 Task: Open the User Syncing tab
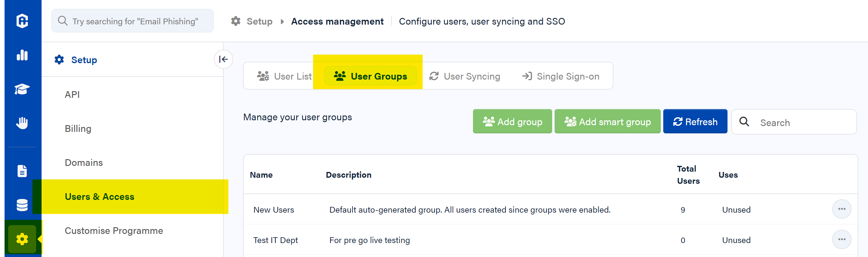(x=464, y=76)
